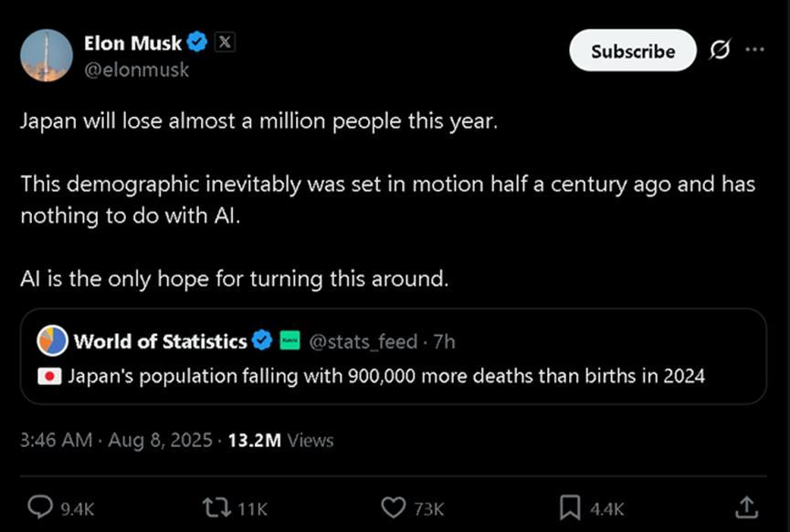Open Elon Musk's profile picture
Viewport: 790px width, 532px height.
coord(46,55)
